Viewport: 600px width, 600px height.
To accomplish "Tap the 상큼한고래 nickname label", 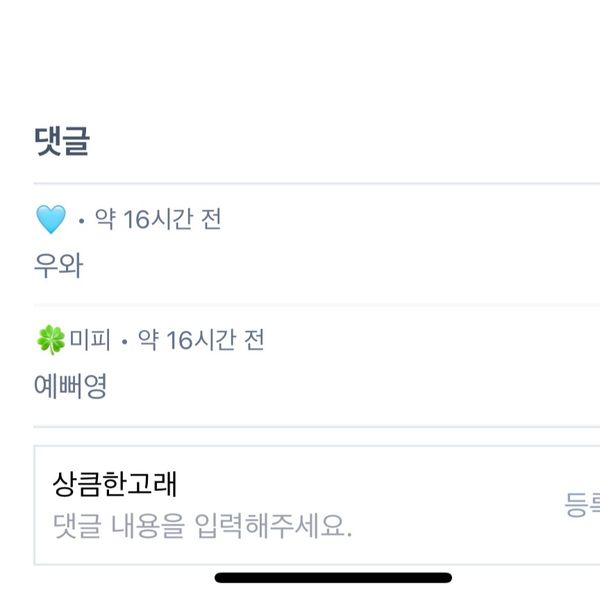I will [115, 484].
